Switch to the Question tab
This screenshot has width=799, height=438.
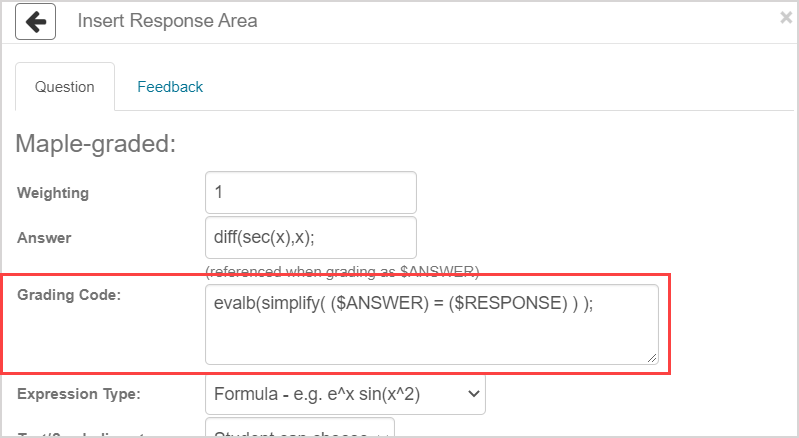65,87
